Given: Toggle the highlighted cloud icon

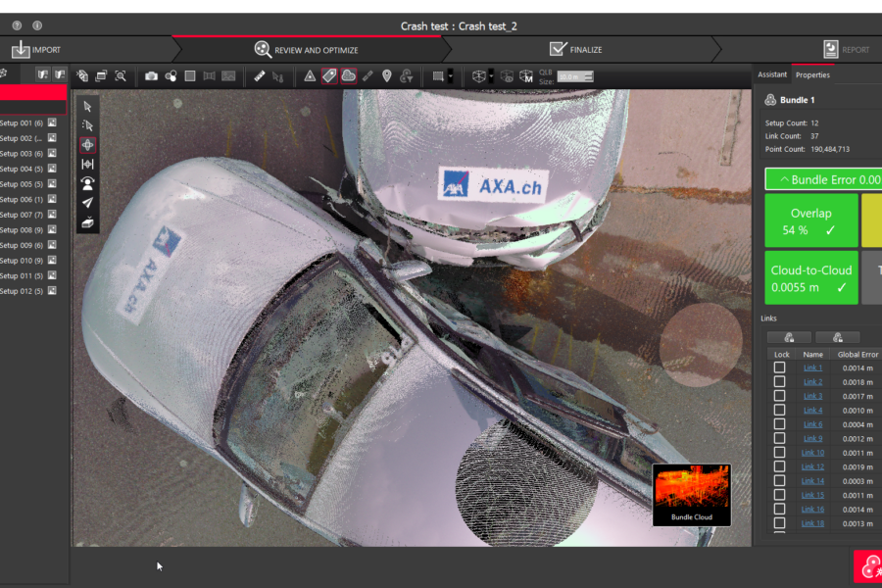Looking at the screenshot, I should 348,76.
